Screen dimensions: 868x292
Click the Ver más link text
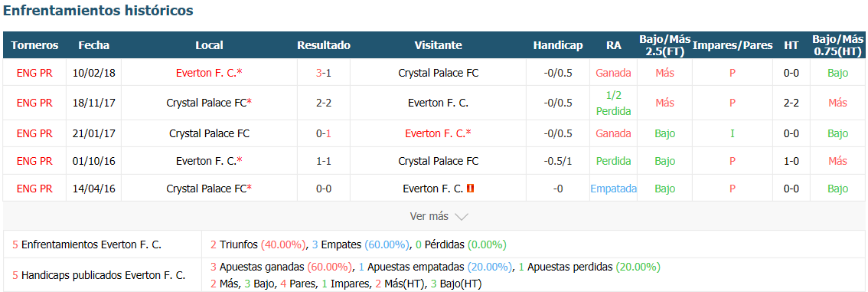[429, 216]
